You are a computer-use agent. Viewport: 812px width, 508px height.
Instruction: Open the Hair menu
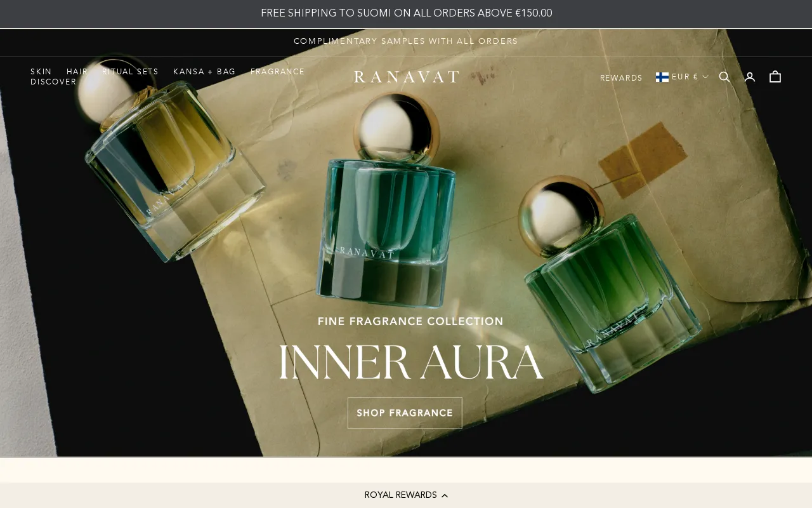[x=77, y=72]
